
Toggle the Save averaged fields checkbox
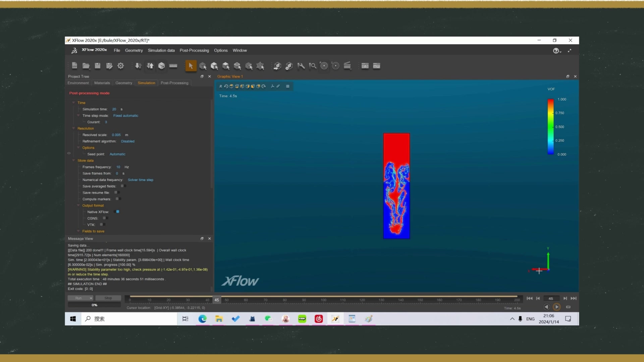click(123, 186)
